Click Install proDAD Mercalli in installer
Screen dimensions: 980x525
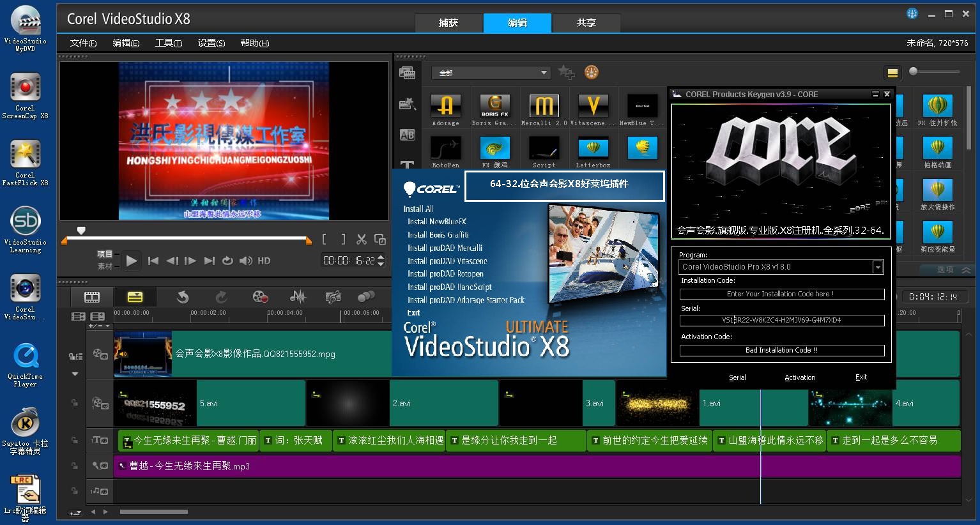tap(445, 248)
